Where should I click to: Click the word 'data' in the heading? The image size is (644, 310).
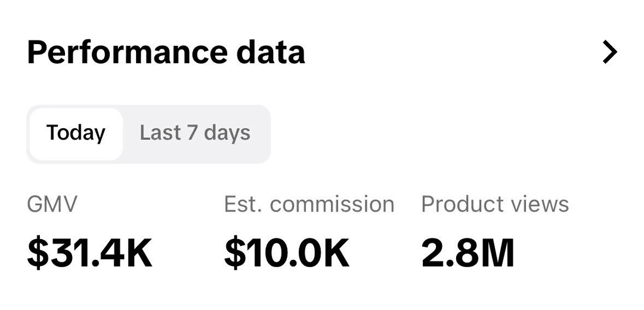point(271,52)
